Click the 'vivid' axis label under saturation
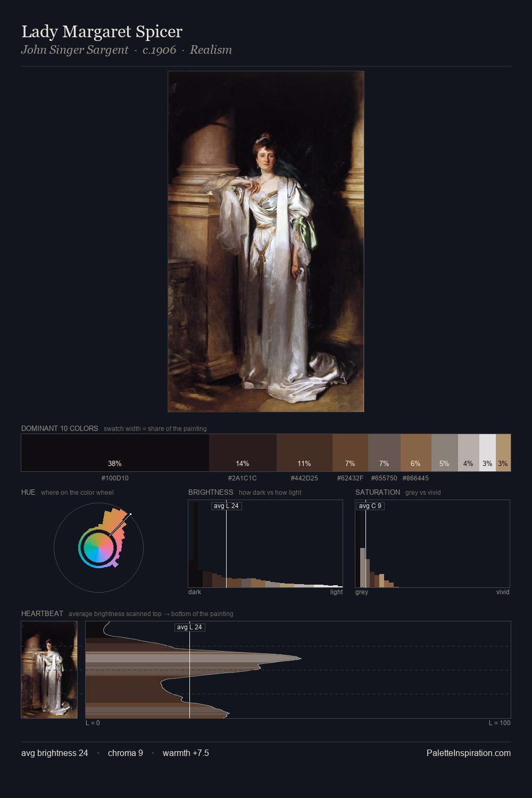Screen dimensions: 532x798 (x=503, y=592)
